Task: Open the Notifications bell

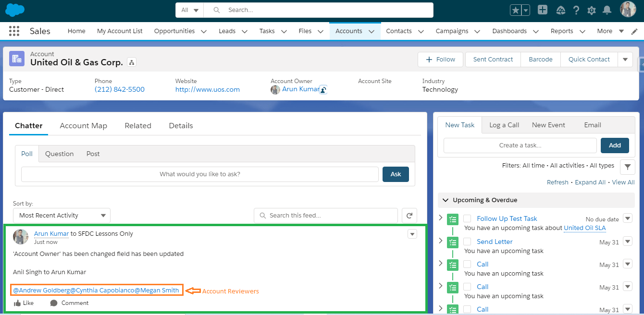Action: click(x=607, y=10)
